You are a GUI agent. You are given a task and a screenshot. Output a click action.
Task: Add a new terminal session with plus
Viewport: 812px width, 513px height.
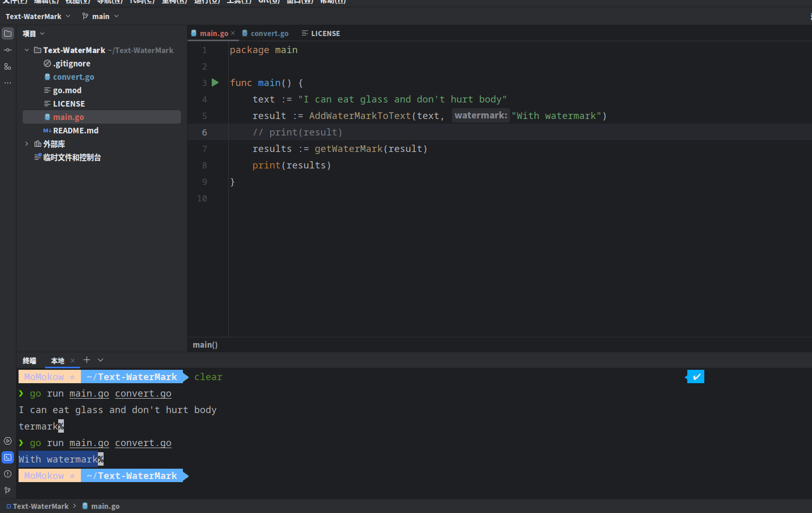87,360
